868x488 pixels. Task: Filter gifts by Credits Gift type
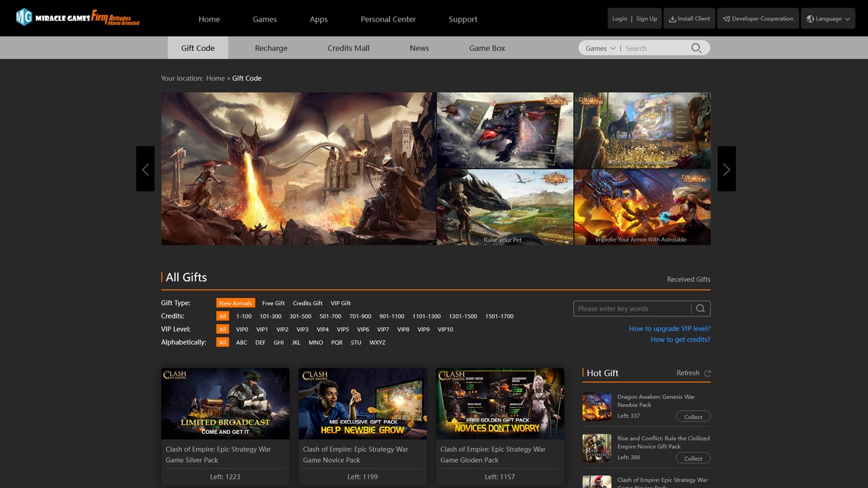coord(308,303)
